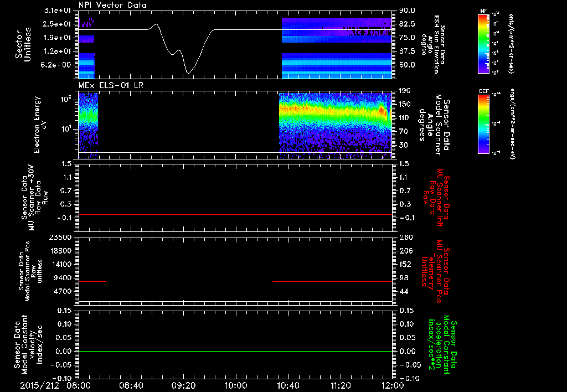
Task: Click the orange electron flux hotspot near 12:00
Action: tap(382, 110)
